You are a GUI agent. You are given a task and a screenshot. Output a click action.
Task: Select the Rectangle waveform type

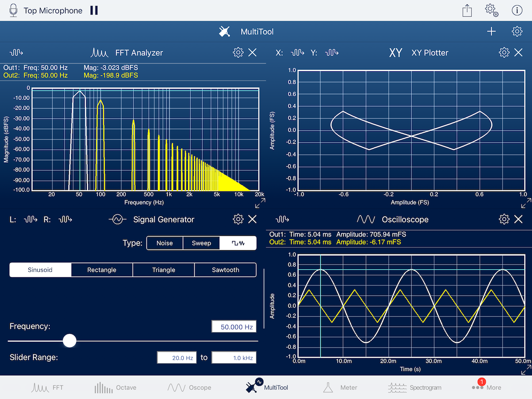coord(101,270)
